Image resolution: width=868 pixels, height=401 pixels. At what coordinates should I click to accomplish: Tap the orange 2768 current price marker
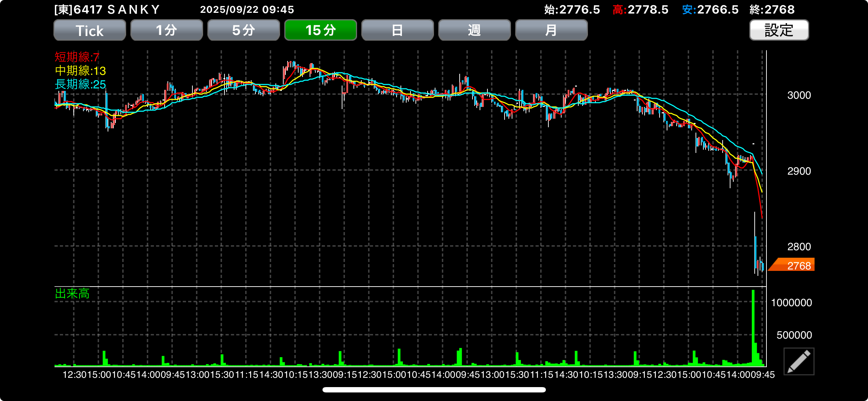coord(792,265)
